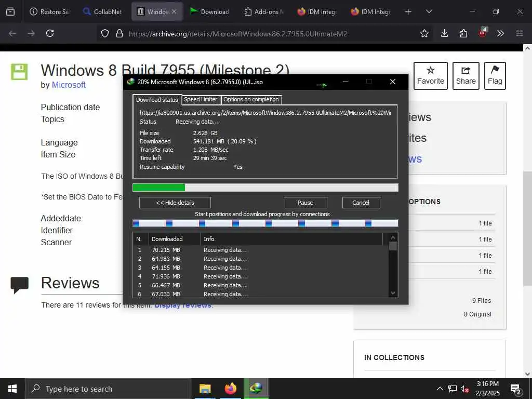Open the Windows Start menu
The width and height of the screenshot is (532, 399).
[12, 389]
